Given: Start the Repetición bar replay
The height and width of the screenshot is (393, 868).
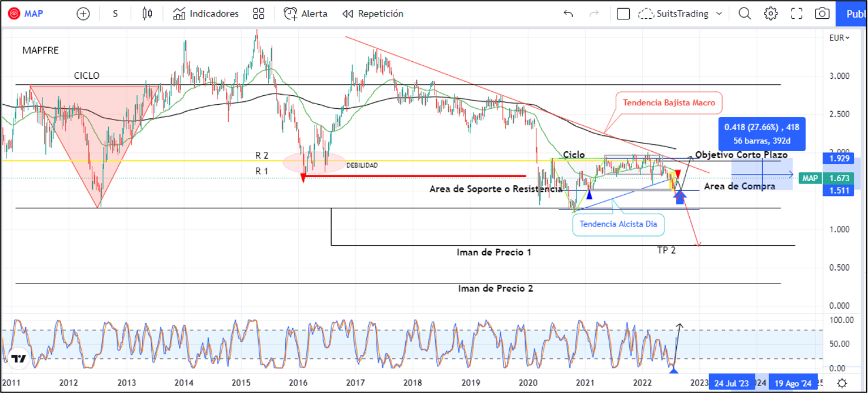Looking at the screenshot, I should (373, 14).
